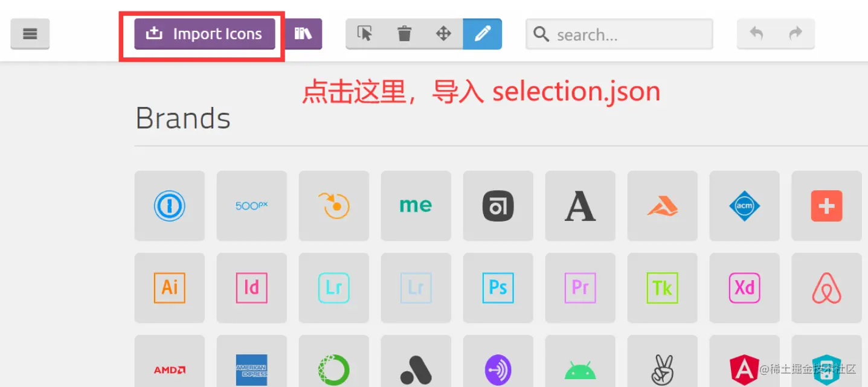Select the American Express icon tile

coord(252,361)
